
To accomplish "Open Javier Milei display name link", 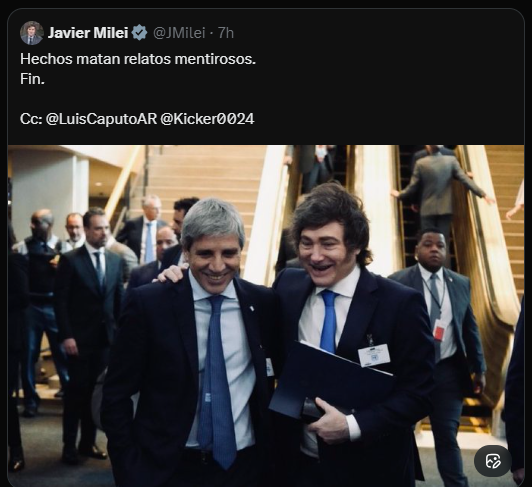I will pos(88,33).
